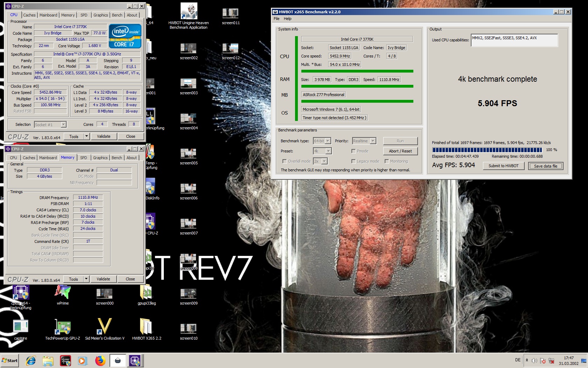Image resolution: width=588 pixels, height=368 pixels.
Task: Open Preset 4k dropdown
Action: click(322, 151)
